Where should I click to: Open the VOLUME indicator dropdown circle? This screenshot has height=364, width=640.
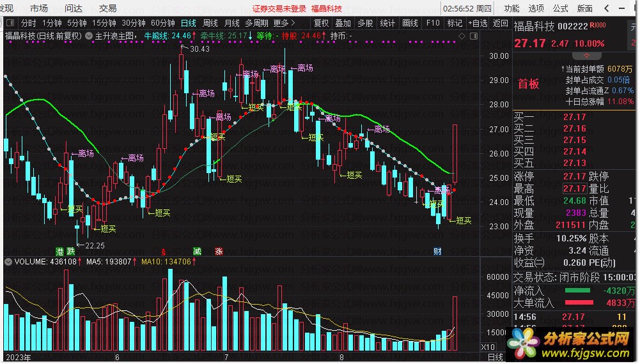click(x=8, y=262)
